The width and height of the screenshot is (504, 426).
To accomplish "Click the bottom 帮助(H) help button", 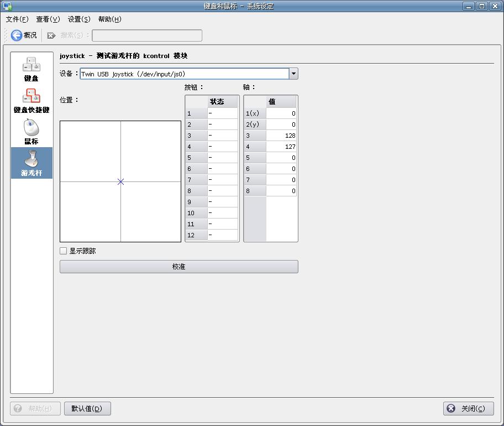I will click(x=35, y=409).
